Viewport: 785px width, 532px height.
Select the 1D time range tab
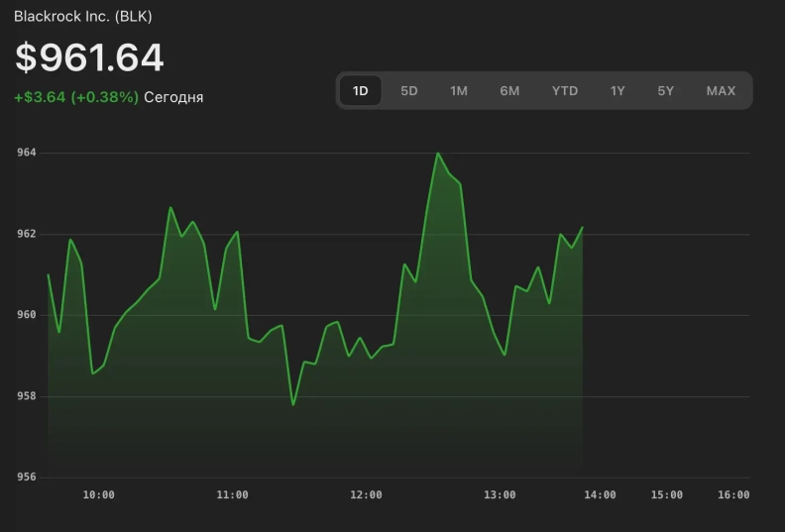pyautogui.click(x=361, y=91)
